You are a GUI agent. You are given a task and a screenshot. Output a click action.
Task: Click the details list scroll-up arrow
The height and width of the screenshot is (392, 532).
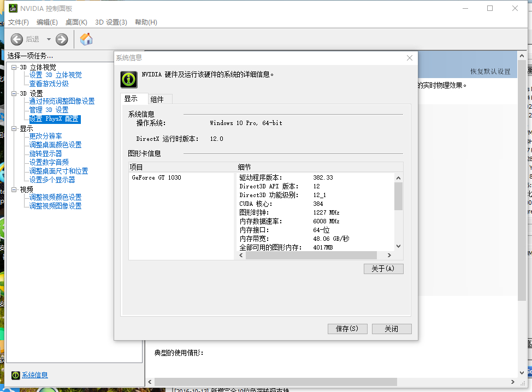point(398,178)
